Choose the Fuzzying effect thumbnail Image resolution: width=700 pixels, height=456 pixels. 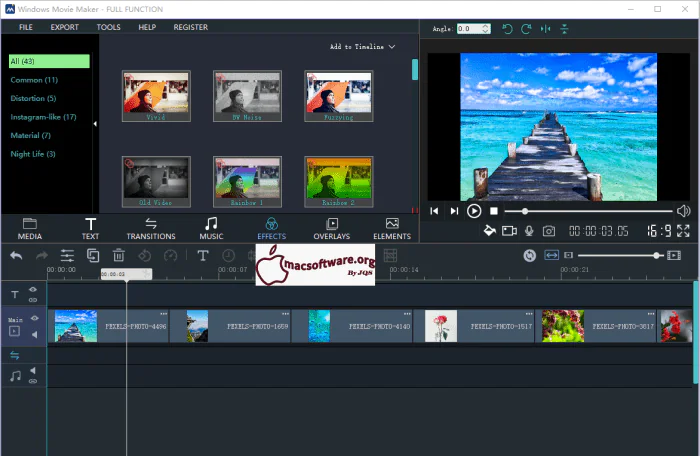[x=339, y=96]
